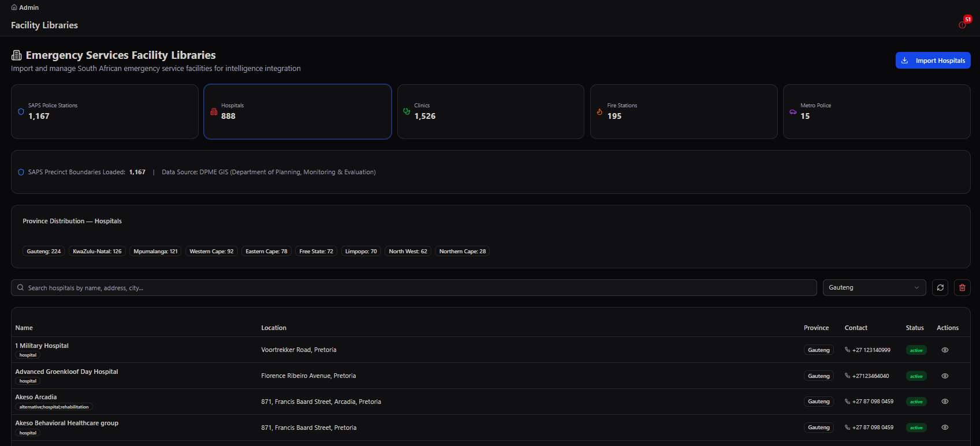This screenshot has width=980, height=446.
Task: Click the building icon beside page heading
Action: pos(17,55)
